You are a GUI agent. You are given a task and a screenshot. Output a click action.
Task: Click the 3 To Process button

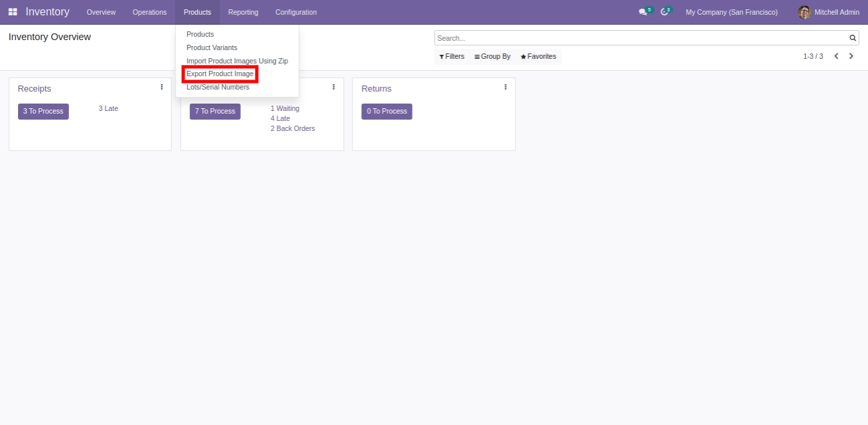coord(43,112)
